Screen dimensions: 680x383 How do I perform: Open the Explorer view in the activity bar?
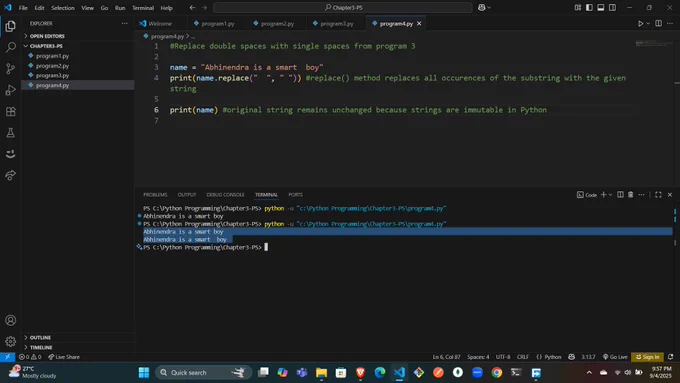pos(10,26)
